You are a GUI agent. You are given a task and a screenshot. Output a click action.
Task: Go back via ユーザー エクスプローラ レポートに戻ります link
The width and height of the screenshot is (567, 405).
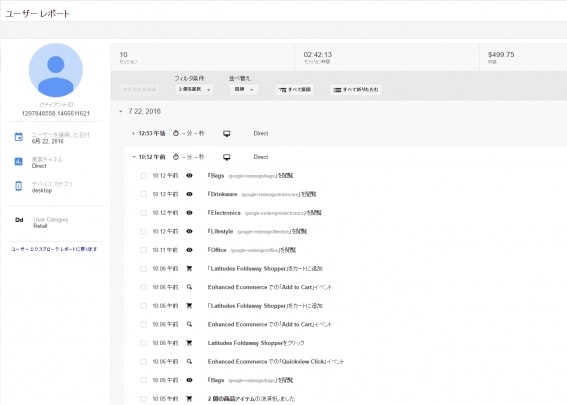click(x=54, y=249)
